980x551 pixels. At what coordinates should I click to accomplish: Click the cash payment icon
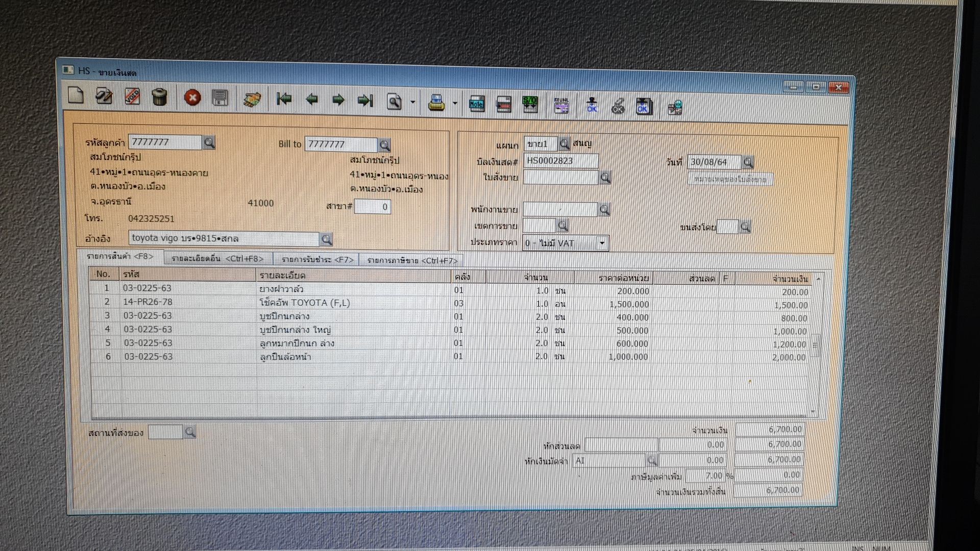(252, 99)
